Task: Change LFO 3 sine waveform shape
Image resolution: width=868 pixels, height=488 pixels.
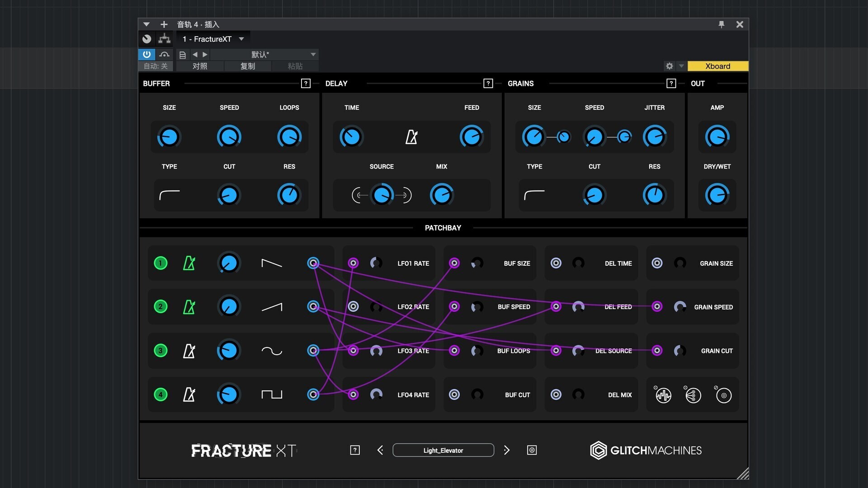Action: point(272,351)
